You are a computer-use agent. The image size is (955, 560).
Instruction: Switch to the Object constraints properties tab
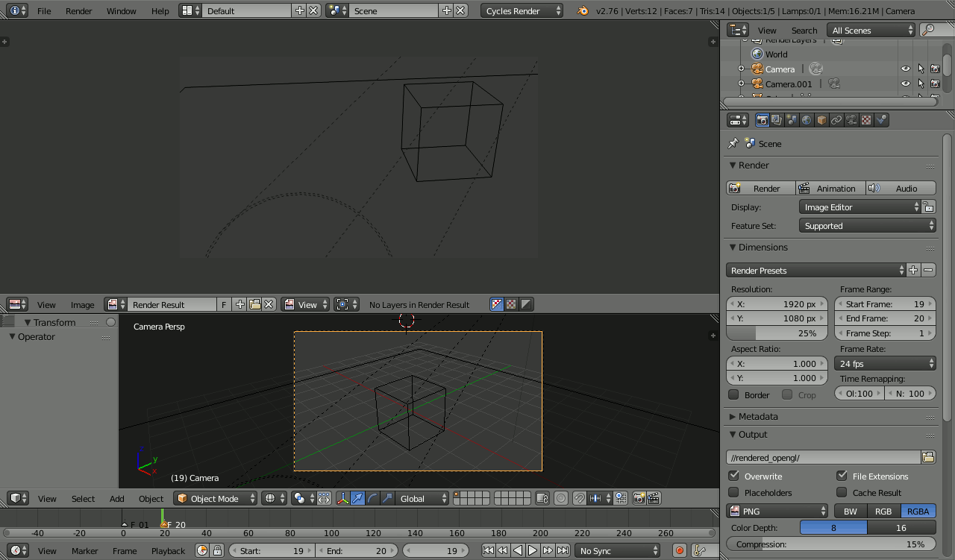pyautogui.click(x=836, y=119)
